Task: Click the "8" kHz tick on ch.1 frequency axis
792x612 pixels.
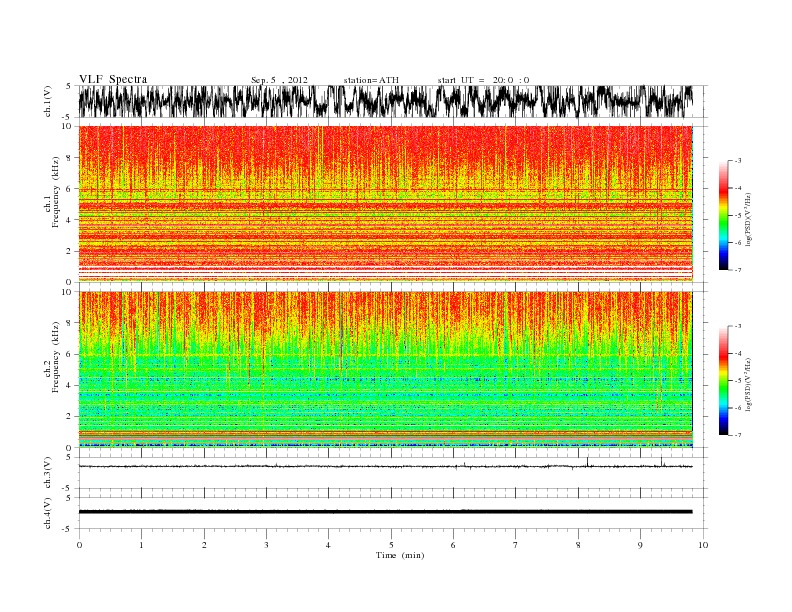Action: [69, 158]
